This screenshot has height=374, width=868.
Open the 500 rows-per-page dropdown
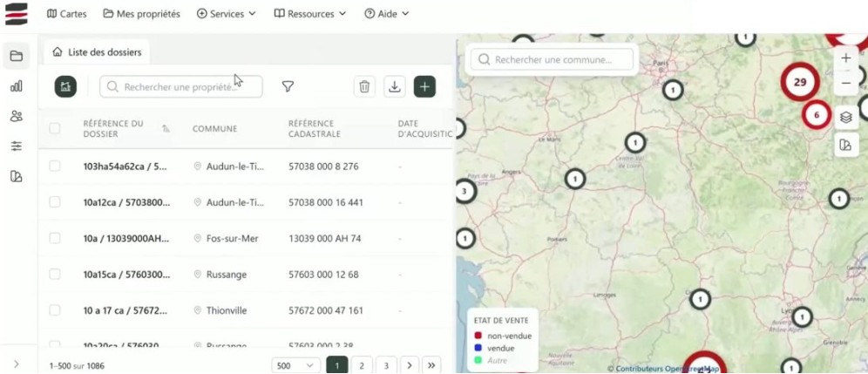[x=295, y=365]
